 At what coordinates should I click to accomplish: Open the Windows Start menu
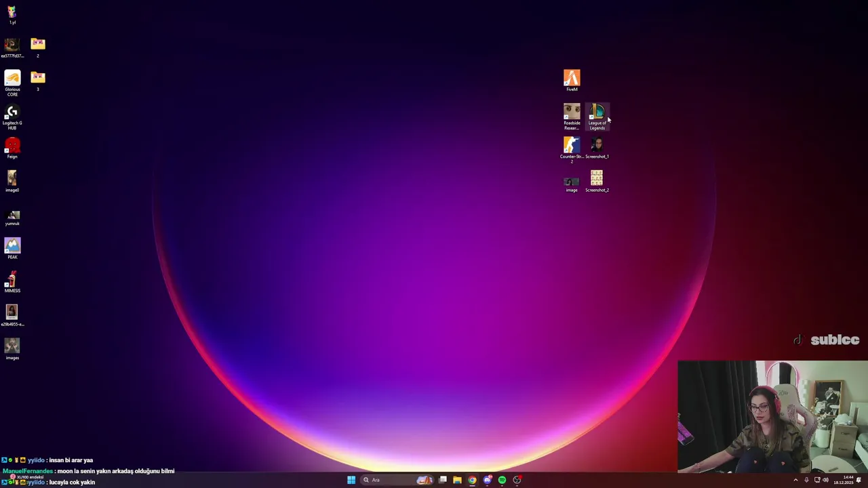[x=351, y=480]
